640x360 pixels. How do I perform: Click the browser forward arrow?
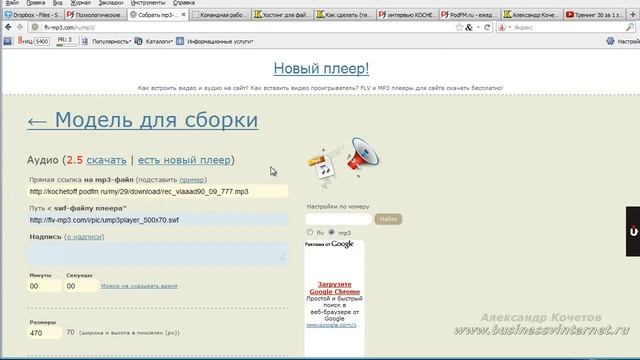point(20,27)
